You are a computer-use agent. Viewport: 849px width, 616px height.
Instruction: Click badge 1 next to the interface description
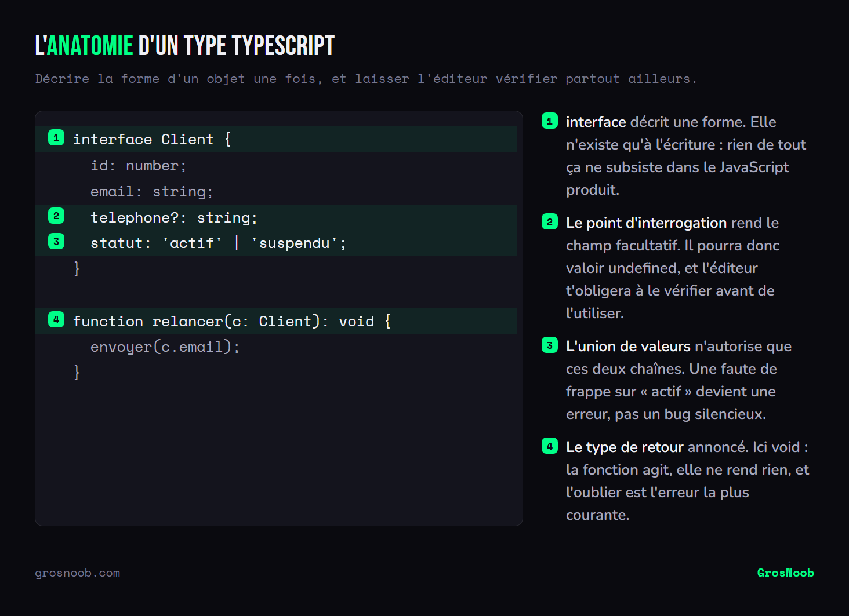(x=550, y=121)
